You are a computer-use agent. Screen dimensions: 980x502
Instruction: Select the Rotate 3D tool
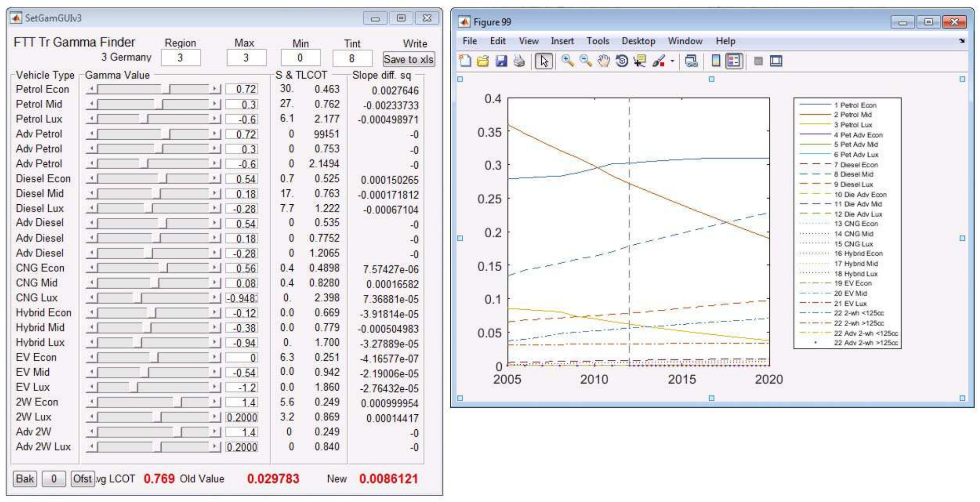(x=622, y=61)
